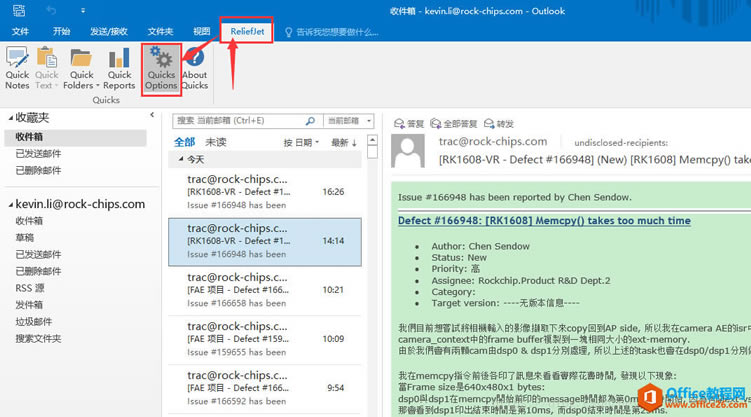Open account 收件箱 folder
Viewport: 751px width, 417px height.
pos(29,221)
